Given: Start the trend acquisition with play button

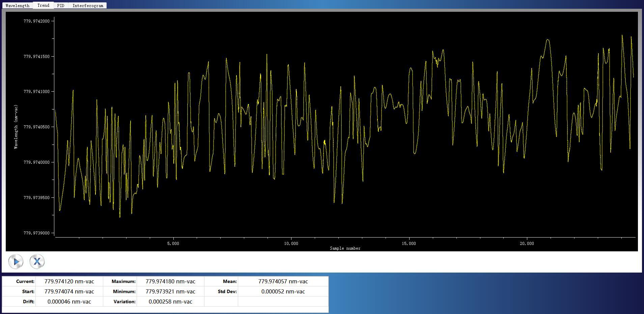Looking at the screenshot, I should point(16,261).
